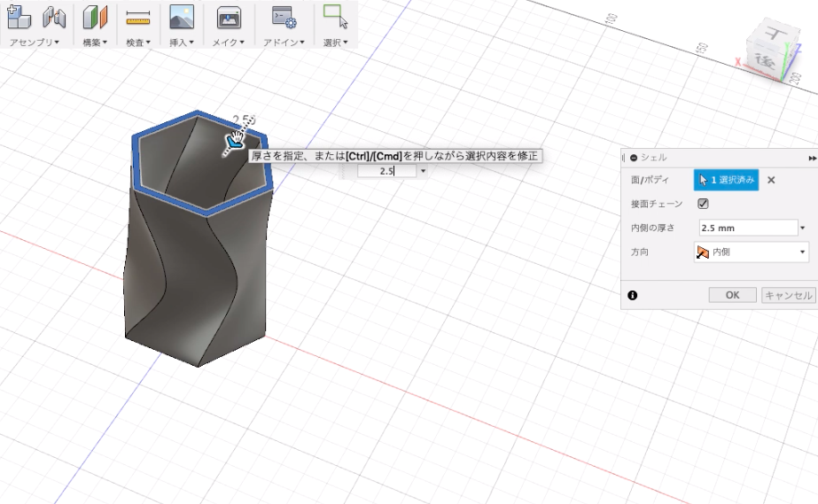Expand the シェル dialog using double-arrow icon
This screenshot has height=504, width=818.
[x=813, y=158]
